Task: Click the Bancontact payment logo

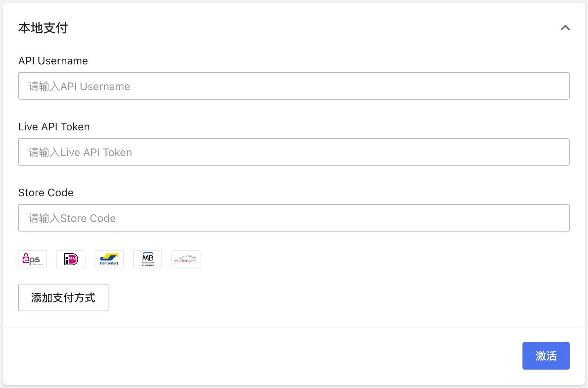Action: pos(109,259)
